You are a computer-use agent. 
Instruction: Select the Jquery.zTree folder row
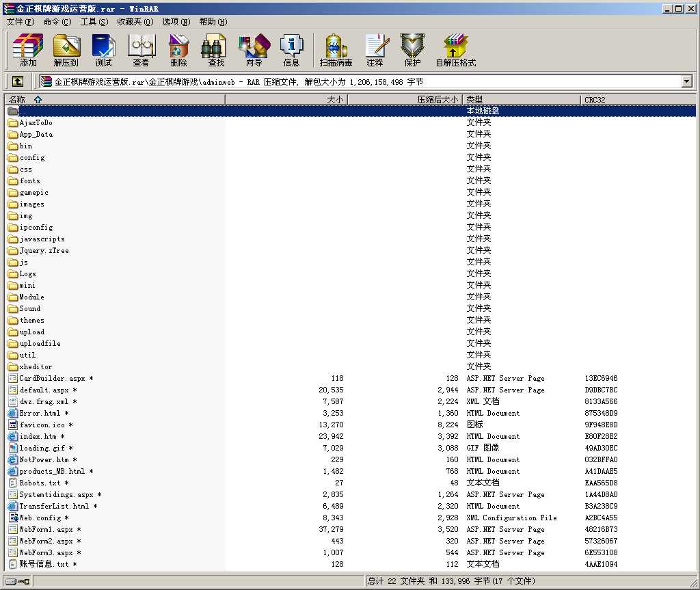click(351, 250)
